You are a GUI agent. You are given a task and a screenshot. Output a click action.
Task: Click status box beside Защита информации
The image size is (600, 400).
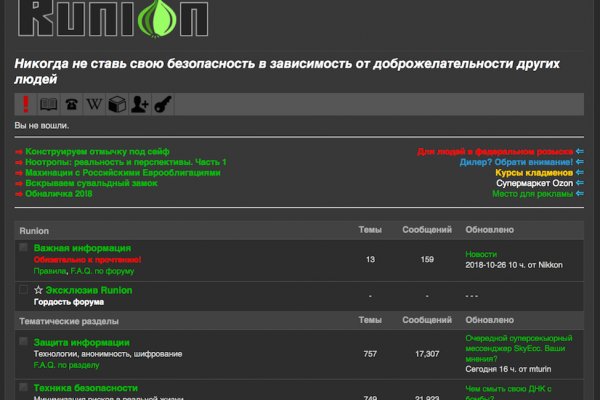pos(24,342)
